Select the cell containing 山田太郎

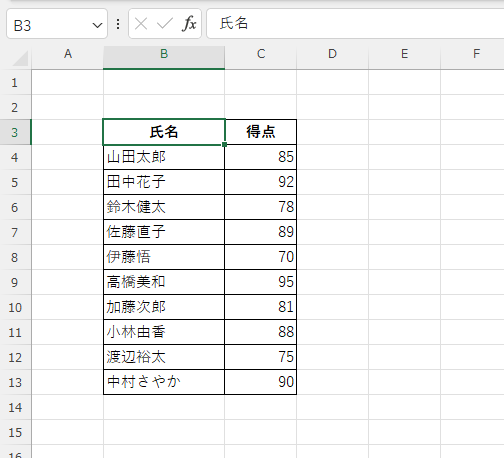164,157
